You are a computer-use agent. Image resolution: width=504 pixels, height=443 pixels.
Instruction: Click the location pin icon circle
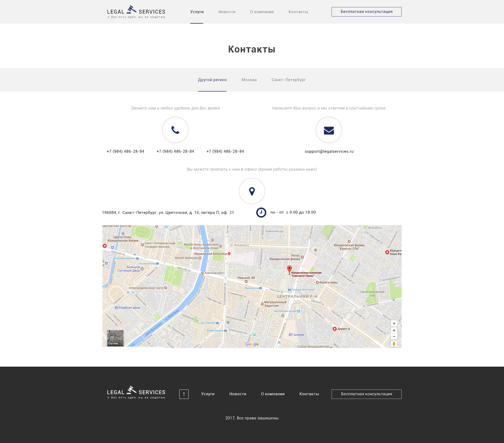252,191
